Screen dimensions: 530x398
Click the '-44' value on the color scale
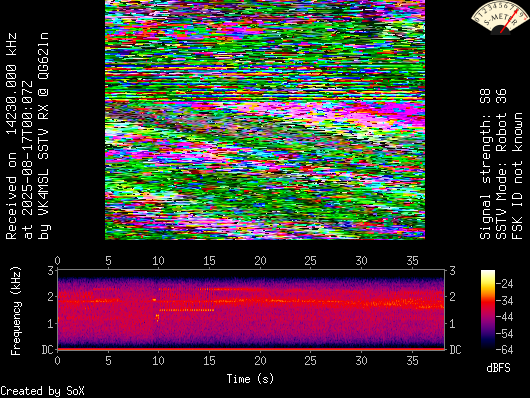click(x=504, y=317)
